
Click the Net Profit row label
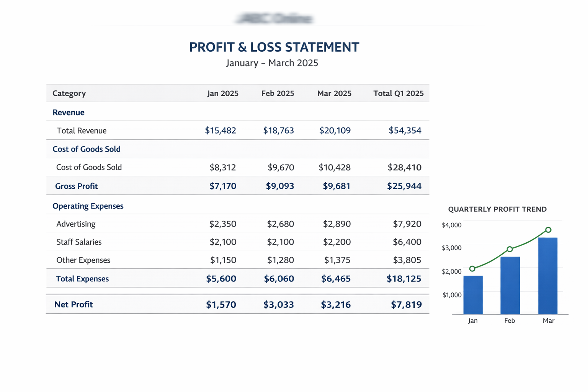73,304
